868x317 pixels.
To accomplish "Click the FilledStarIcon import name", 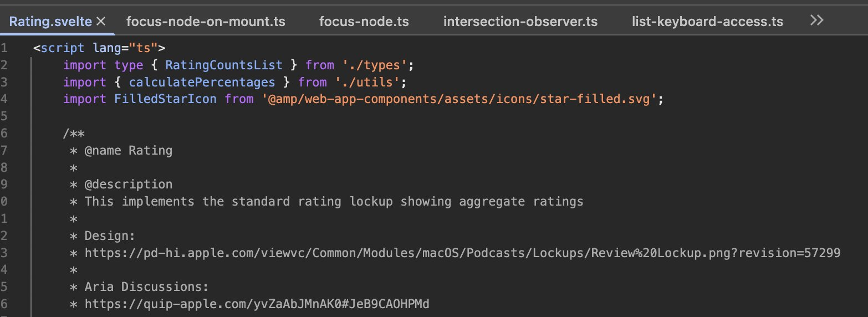I will (x=165, y=99).
